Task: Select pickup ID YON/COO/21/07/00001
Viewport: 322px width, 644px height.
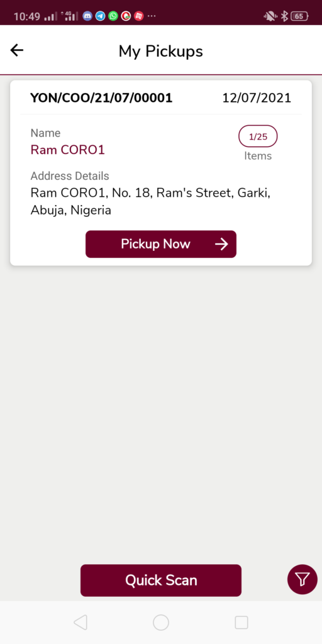Action: (101, 98)
